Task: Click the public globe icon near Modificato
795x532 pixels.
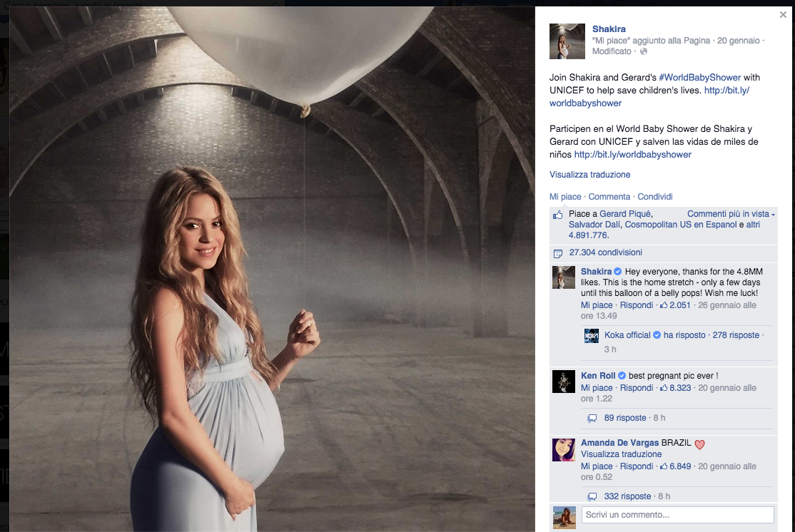Action: [644, 52]
